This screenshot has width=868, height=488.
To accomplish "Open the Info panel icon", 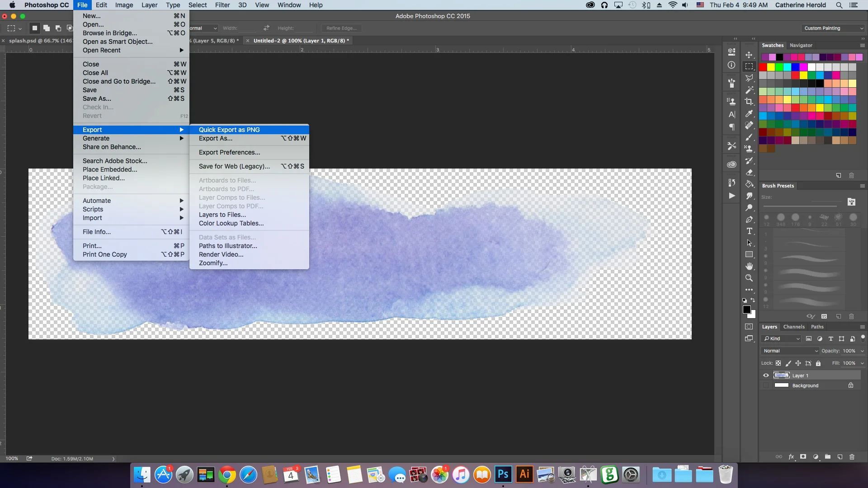I will (x=731, y=65).
